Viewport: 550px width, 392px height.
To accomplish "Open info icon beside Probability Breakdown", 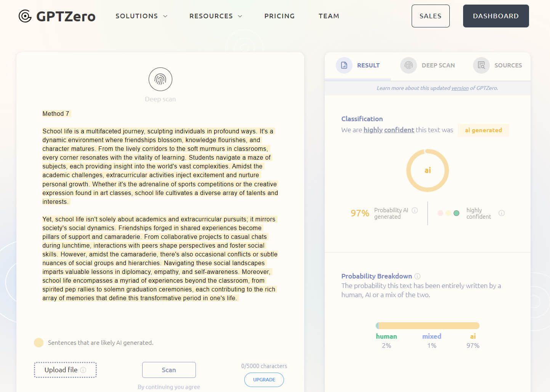I will pyautogui.click(x=418, y=276).
